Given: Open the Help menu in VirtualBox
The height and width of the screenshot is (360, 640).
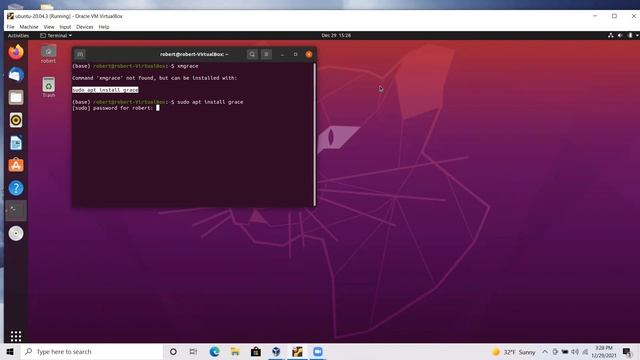Looking at the screenshot, I should [104, 27].
